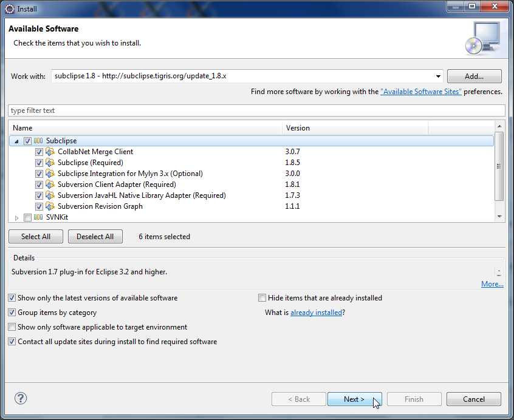Select the SVNKit row label
Screen dimensions: 514x420
coord(57,217)
